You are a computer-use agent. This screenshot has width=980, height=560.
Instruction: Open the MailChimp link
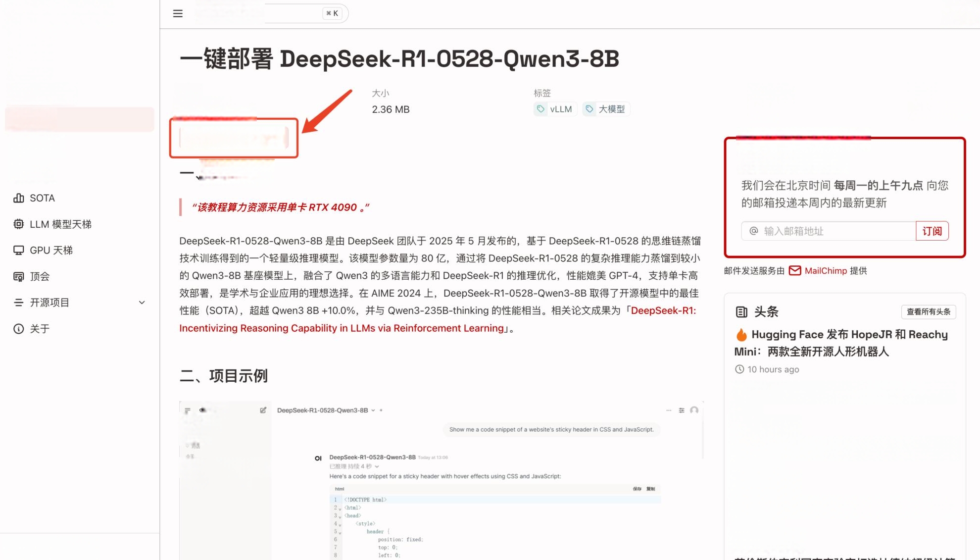pyautogui.click(x=826, y=271)
